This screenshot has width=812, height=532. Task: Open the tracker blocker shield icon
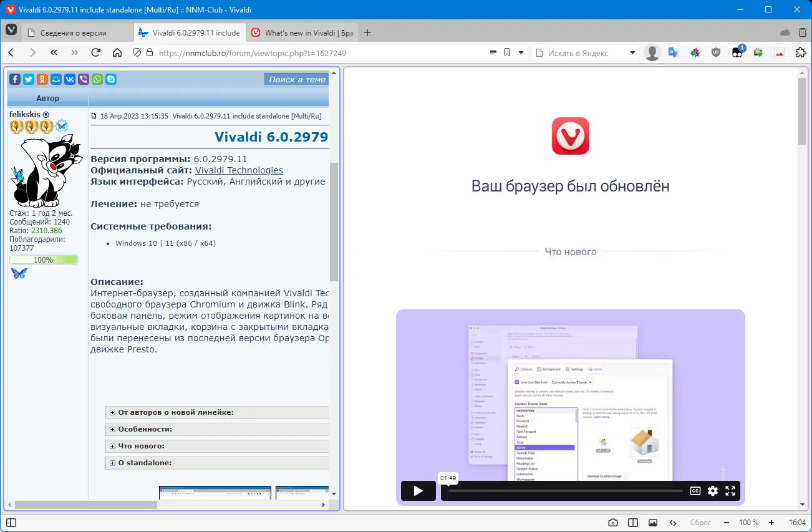(137, 53)
